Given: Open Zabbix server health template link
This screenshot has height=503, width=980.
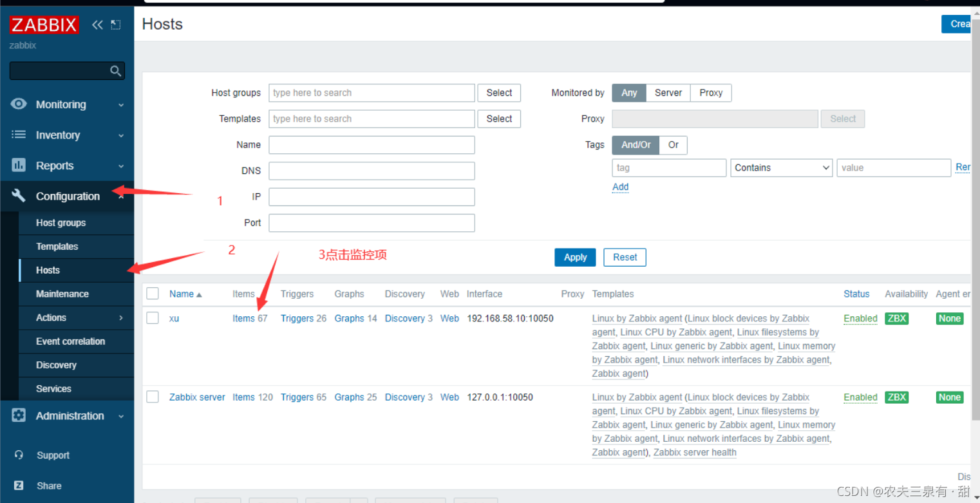Looking at the screenshot, I should (695, 452).
